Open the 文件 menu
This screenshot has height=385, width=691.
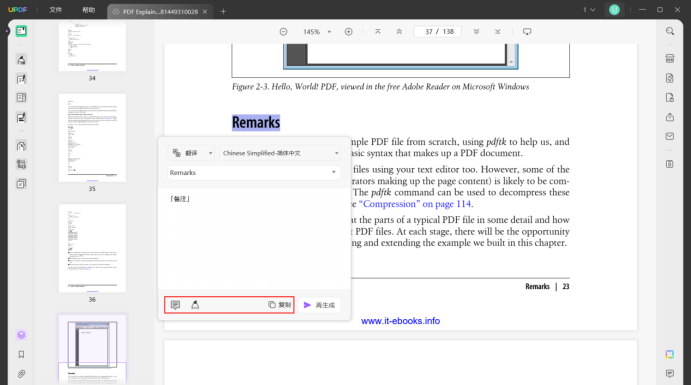pos(56,10)
